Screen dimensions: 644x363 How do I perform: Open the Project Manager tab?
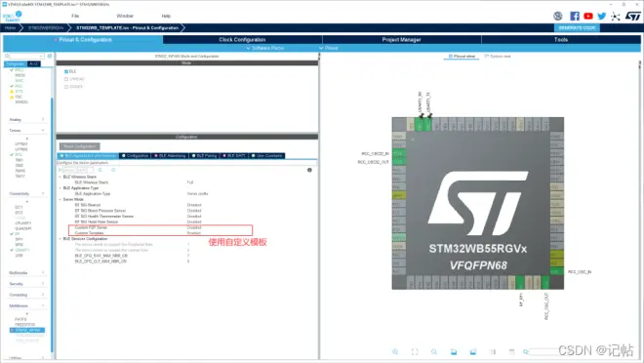coord(401,39)
